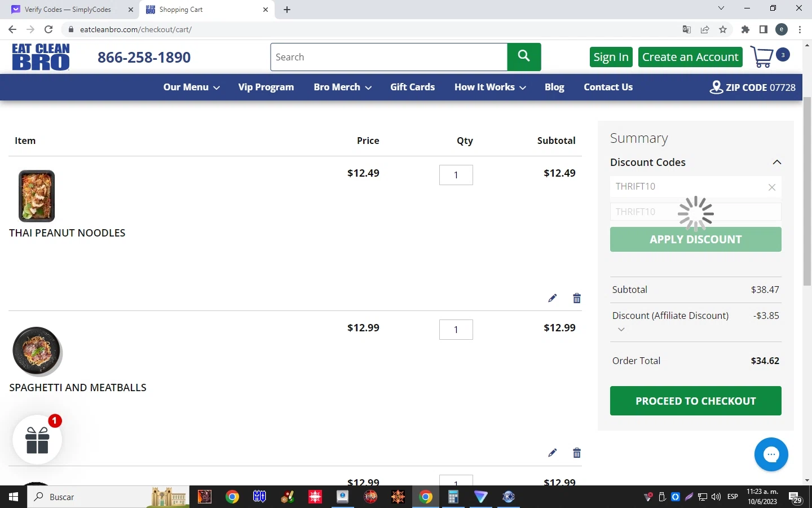Click Proceed to Checkout button
The width and height of the screenshot is (812, 508).
pos(696,401)
